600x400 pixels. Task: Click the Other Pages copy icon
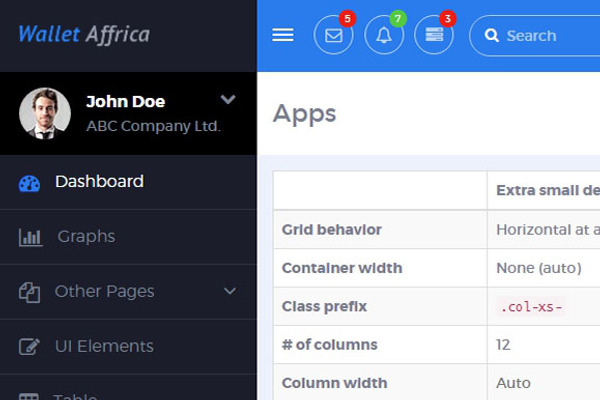click(x=29, y=292)
